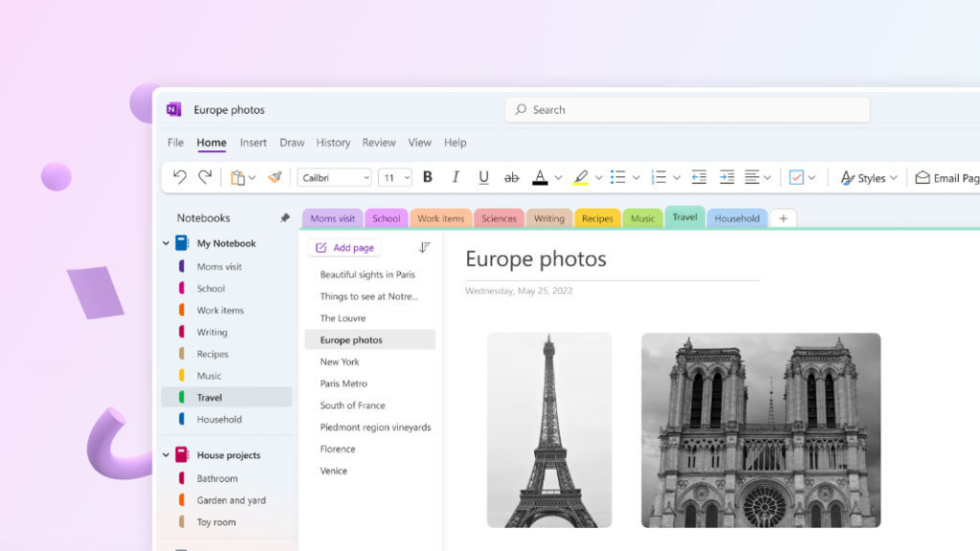Image resolution: width=980 pixels, height=551 pixels.
Task: Open the Draw ribbon tab
Action: tap(292, 142)
